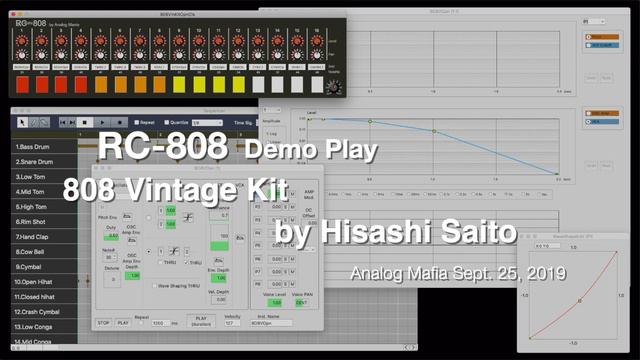
Task: Select the 12.Crash Cymbal track row
Action: 44,312
